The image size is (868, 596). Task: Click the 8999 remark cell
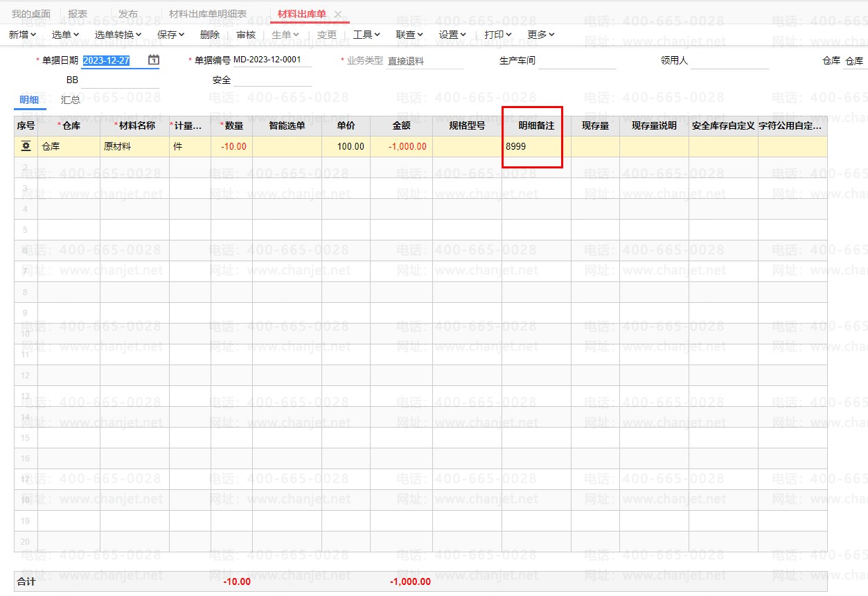536,147
